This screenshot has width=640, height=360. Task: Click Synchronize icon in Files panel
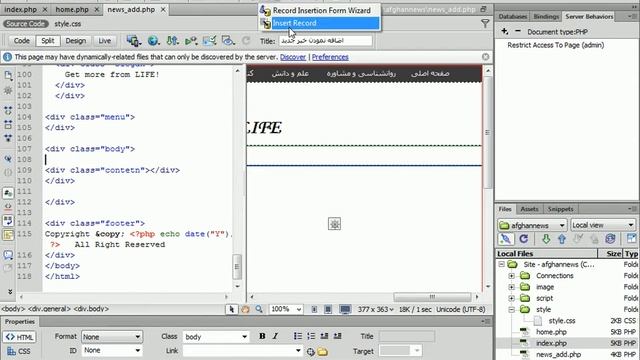(610, 239)
